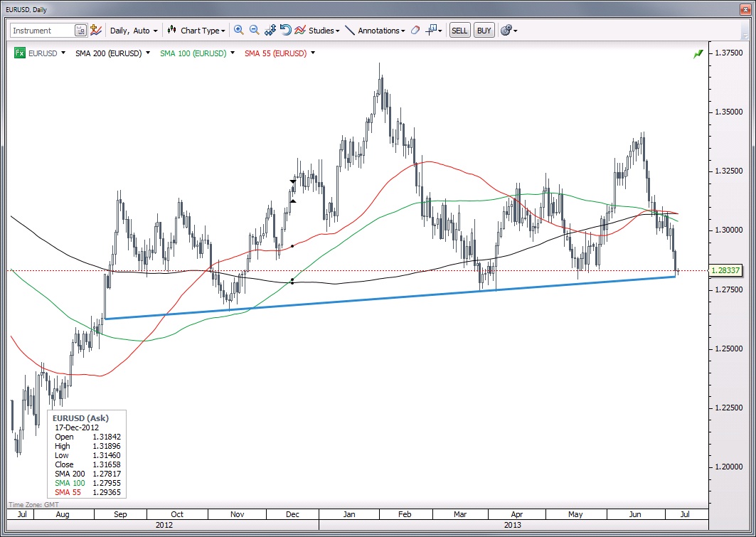Open the settings gear dropdown
Image resolution: width=756 pixels, height=537 pixels.
[x=509, y=31]
